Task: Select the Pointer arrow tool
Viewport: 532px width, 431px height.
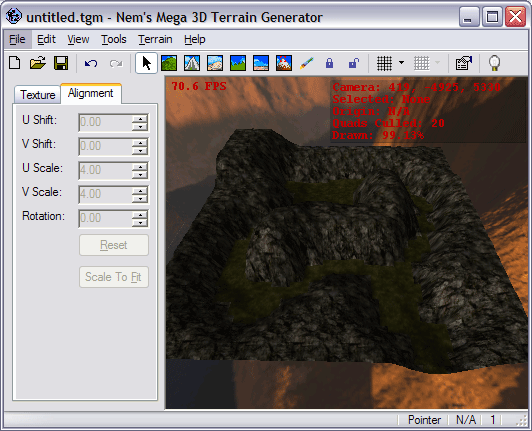Action: pyautogui.click(x=147, y=63)
